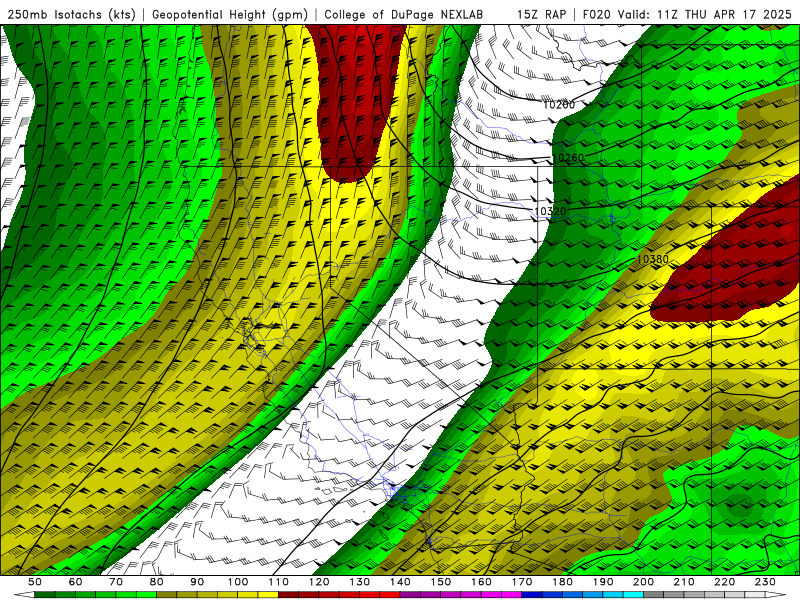800x600 pixels.
Task: Click the 160 value on the color scale
Action: (482, 582)
